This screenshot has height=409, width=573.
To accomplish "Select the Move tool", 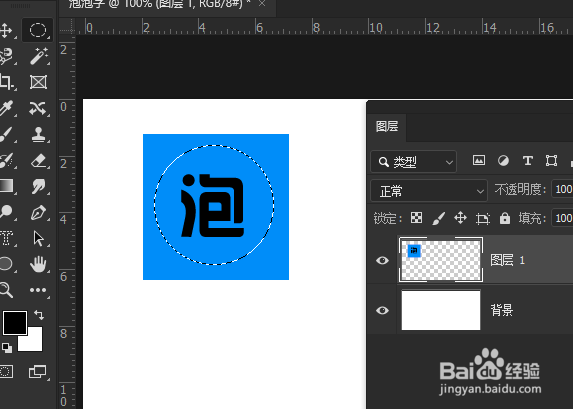I will (5, 30).
